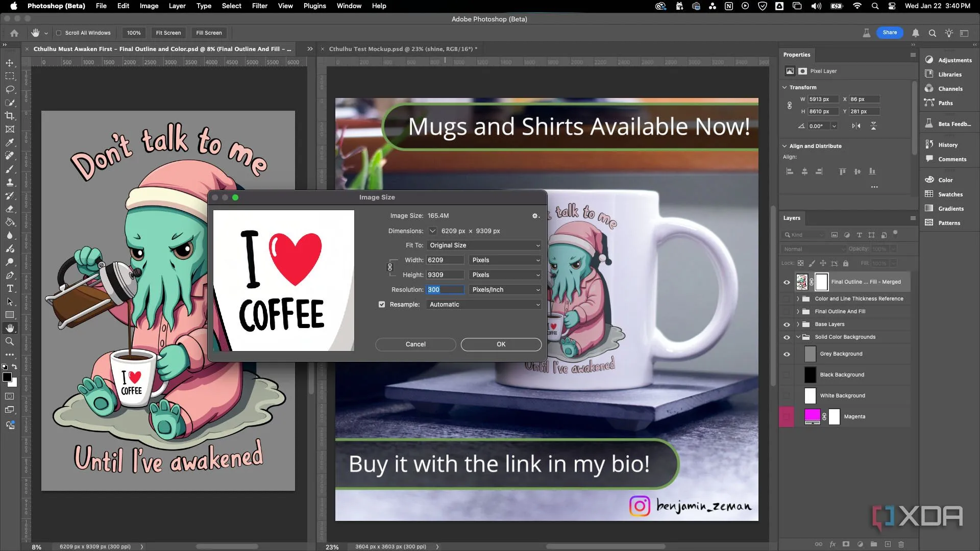Select the Clone Stamp tool
The width and height of the screenshot is (980, 551).
pos(10,182)
